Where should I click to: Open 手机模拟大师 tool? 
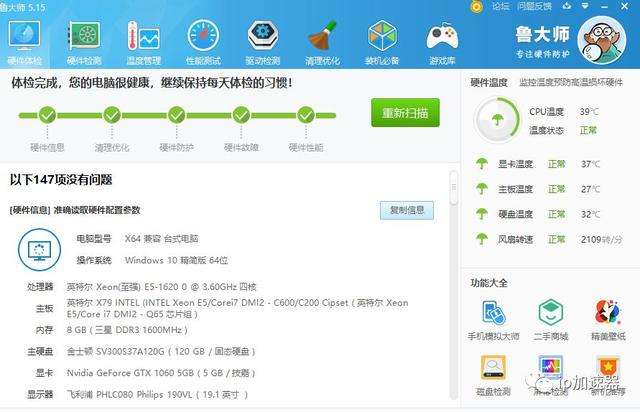coord(493,320)
